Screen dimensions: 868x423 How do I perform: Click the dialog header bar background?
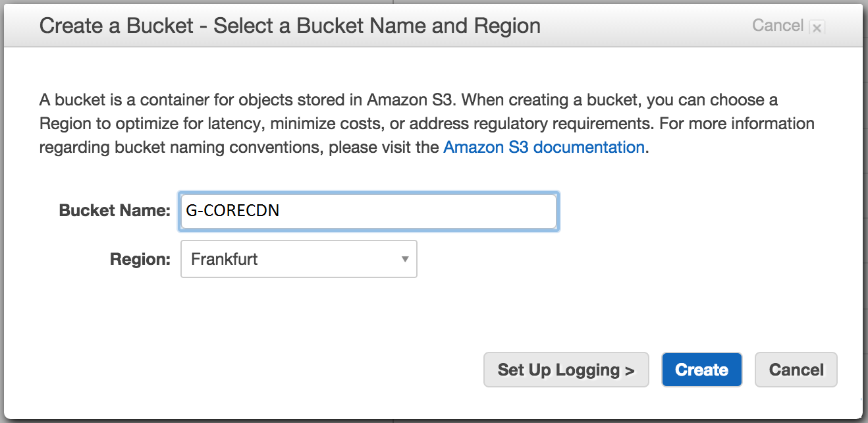645,26
